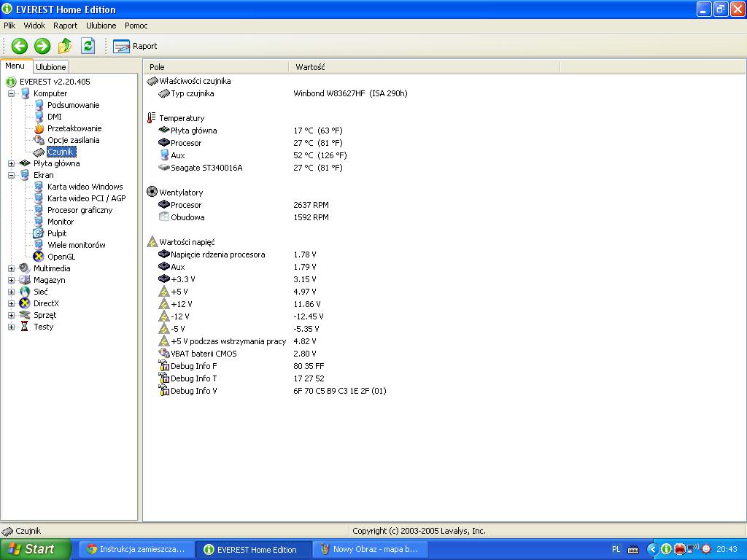Expand the DirectX tree node
This screenshot has width=747, height=560.
[x=11, y=304]
